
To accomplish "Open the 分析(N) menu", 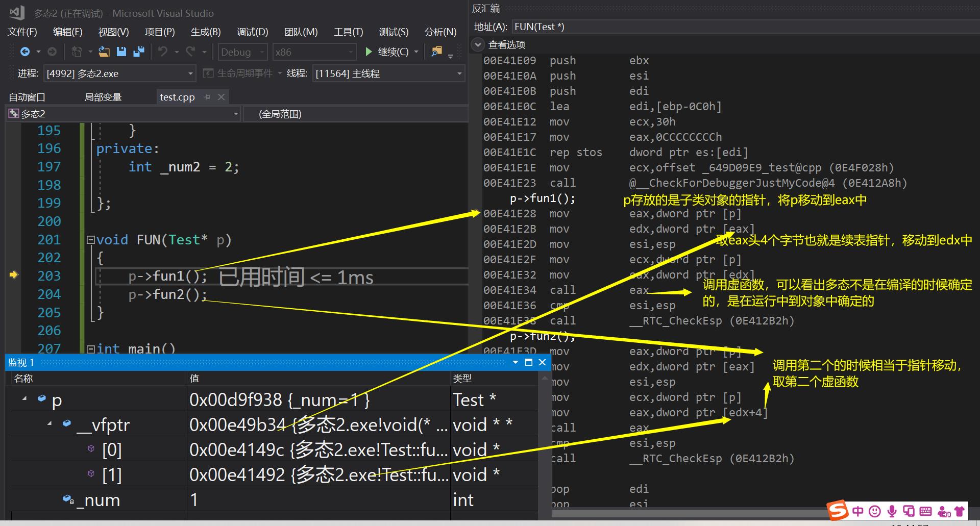I will click(440, 32).
